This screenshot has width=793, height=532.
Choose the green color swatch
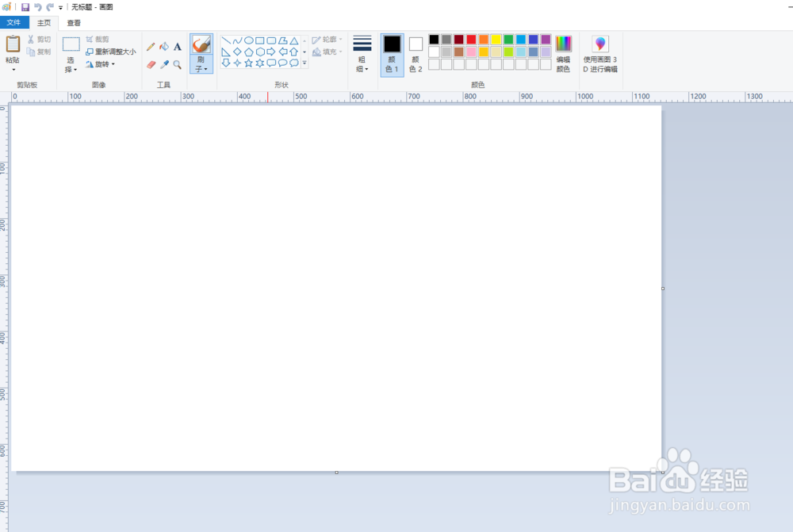pos(508,40)
